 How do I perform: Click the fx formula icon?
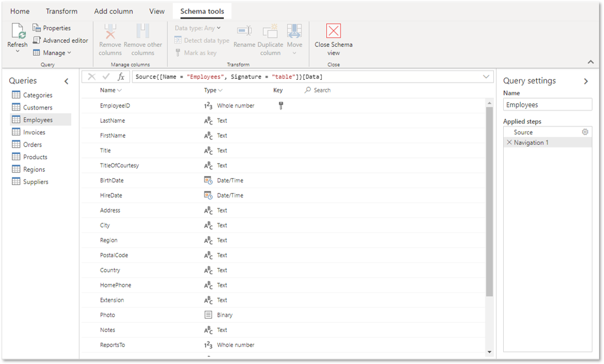[121, 77]
